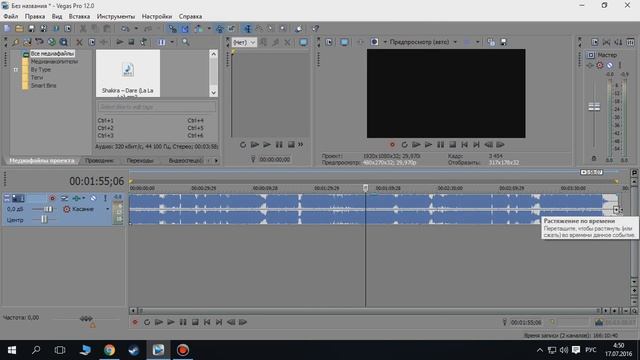This screenshot has width=640, height=360.
Task: Search media bins with the magnifier icon
Action: click(186, 42)
